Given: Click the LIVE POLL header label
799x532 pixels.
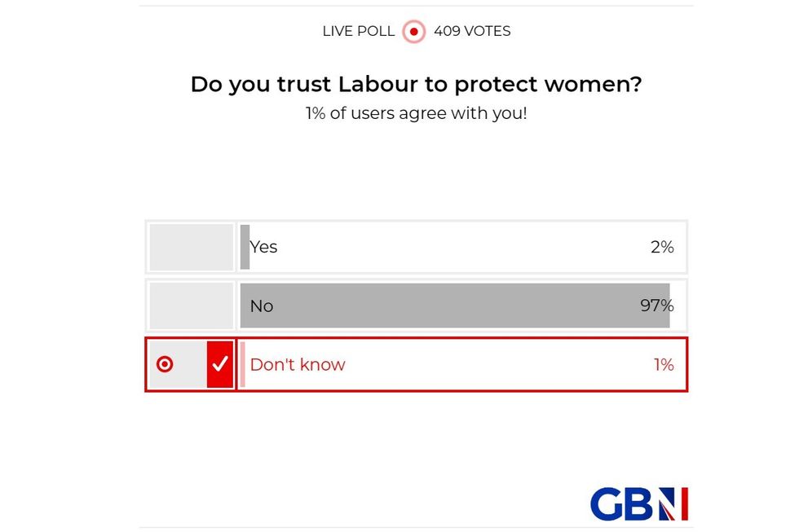Looking at the screenshot, I should [357, 31].
